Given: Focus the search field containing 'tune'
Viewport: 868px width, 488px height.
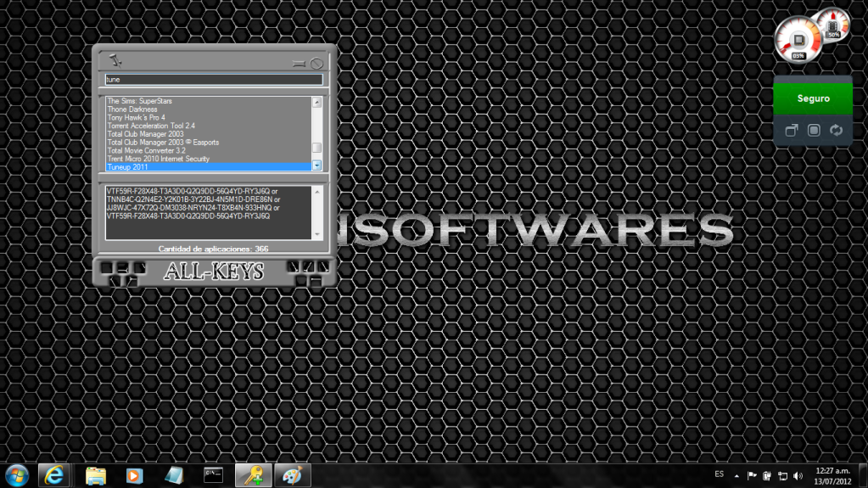Looking at the screenshot, I should coord(214,79).
